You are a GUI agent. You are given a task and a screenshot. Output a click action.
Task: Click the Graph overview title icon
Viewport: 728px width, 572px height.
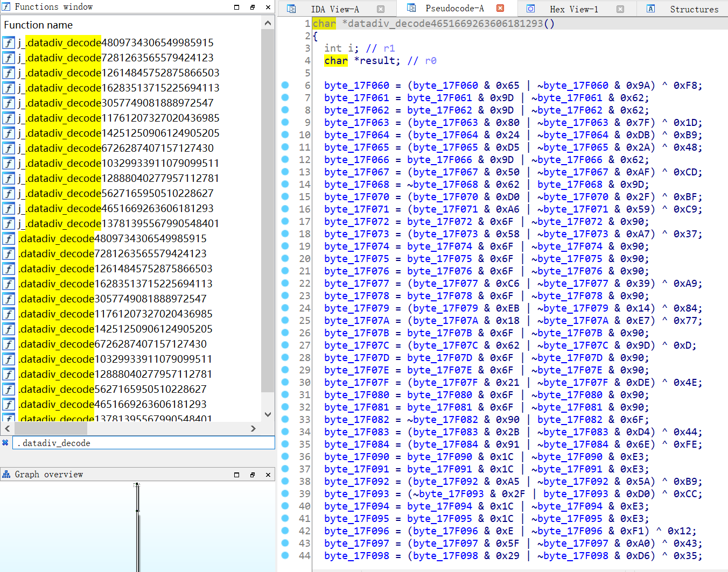6,474
